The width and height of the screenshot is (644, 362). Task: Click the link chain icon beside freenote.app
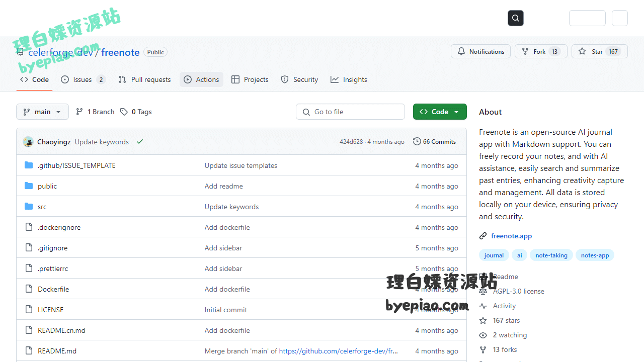coord(483,236)
